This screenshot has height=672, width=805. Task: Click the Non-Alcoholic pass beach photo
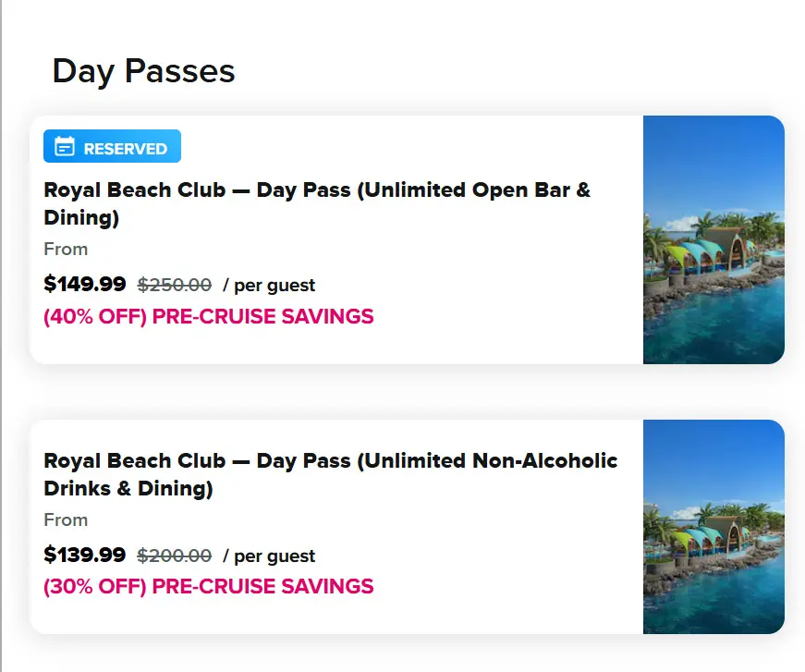[x=713, y=526]
